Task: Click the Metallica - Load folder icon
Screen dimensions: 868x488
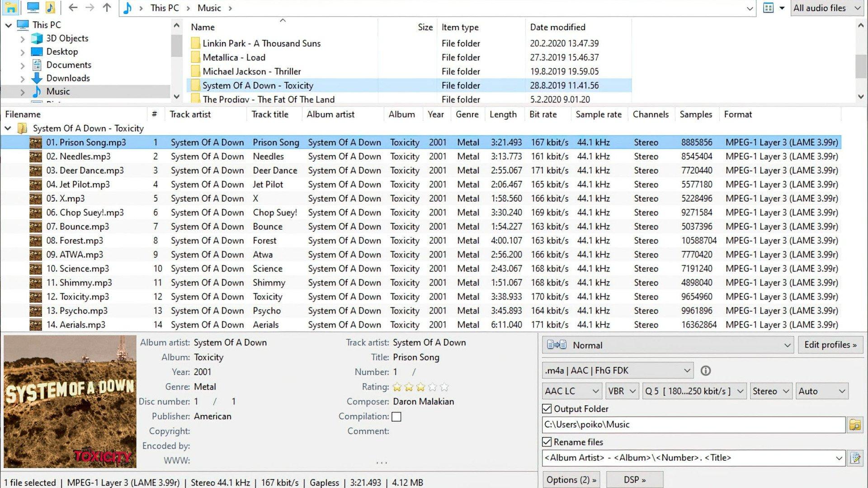Action: 195,57
